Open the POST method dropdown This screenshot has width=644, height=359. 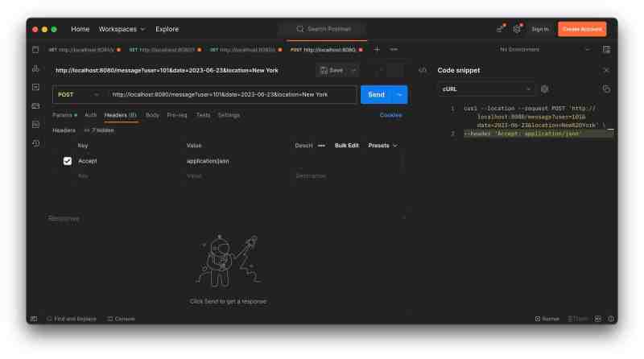(x=78, y=94)
